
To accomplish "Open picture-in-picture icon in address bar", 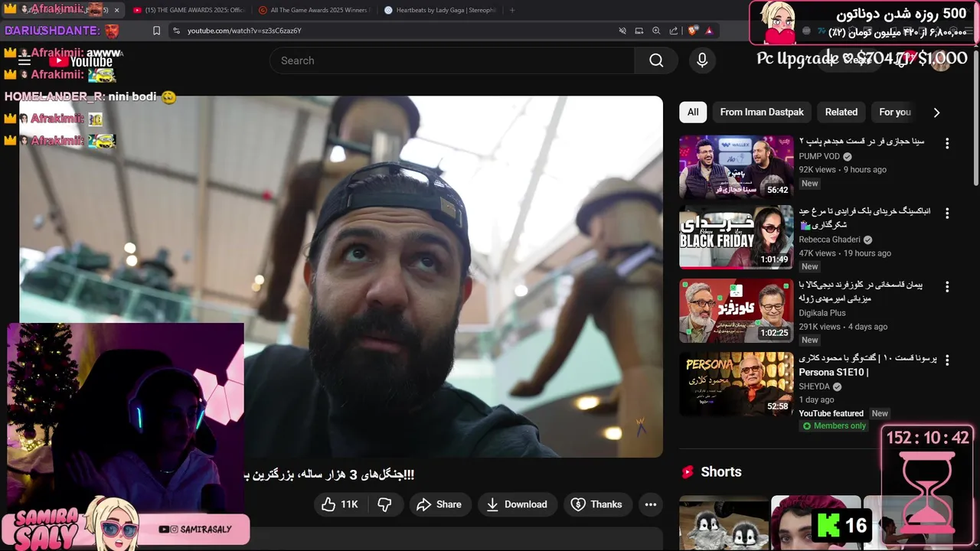I will click(x=639, y=31).
